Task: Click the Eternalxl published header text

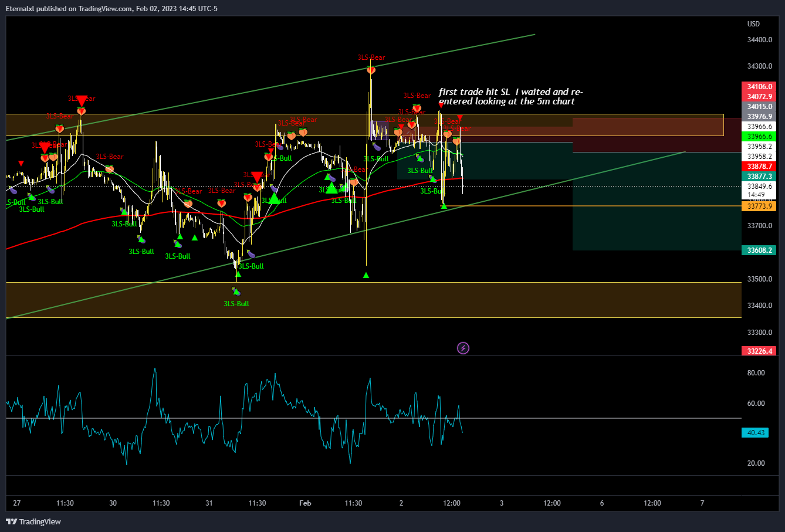Action: point(111,8)
